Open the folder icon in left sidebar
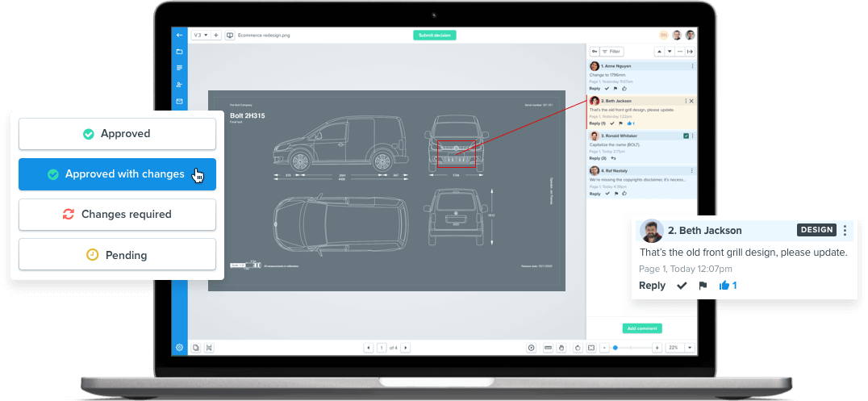Screen dimensions: 868x401 [x=179, y=52]
